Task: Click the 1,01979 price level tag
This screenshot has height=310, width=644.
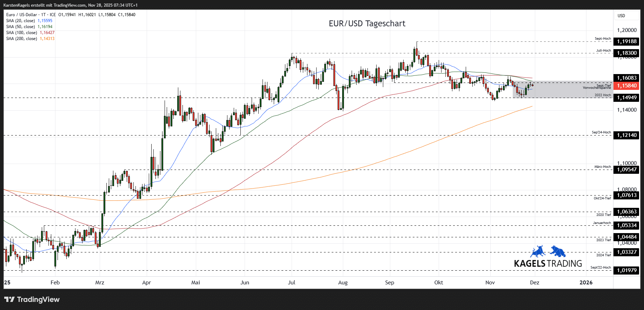Action: point(626,270)
